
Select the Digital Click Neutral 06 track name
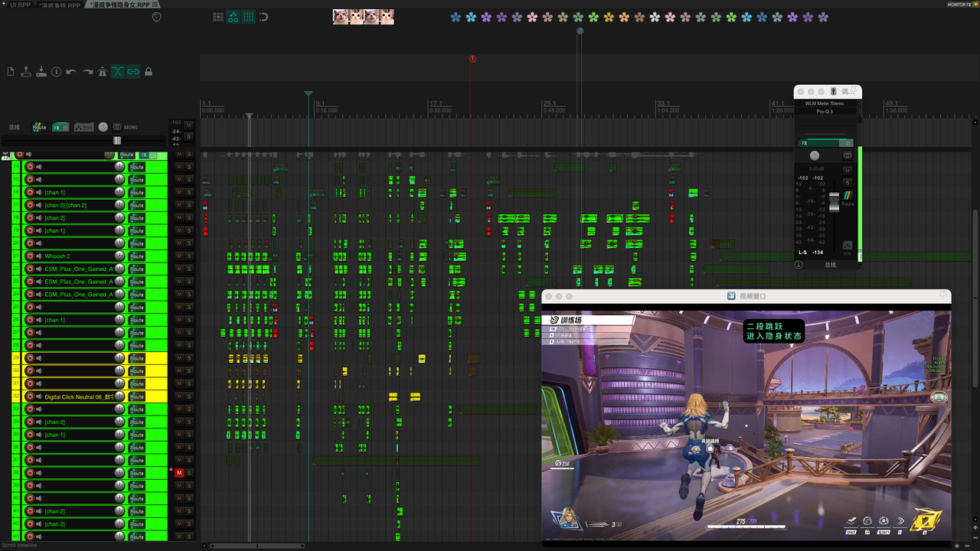(79, 396)
